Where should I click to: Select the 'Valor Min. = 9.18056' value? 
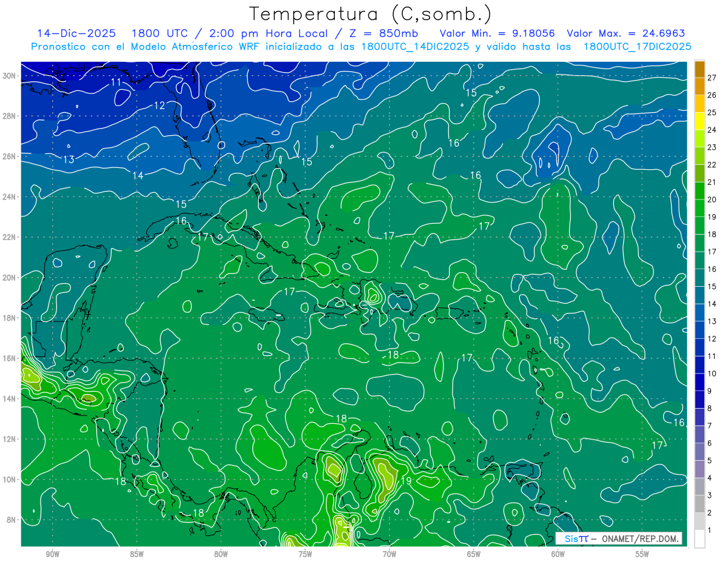[x=497, y=33]
